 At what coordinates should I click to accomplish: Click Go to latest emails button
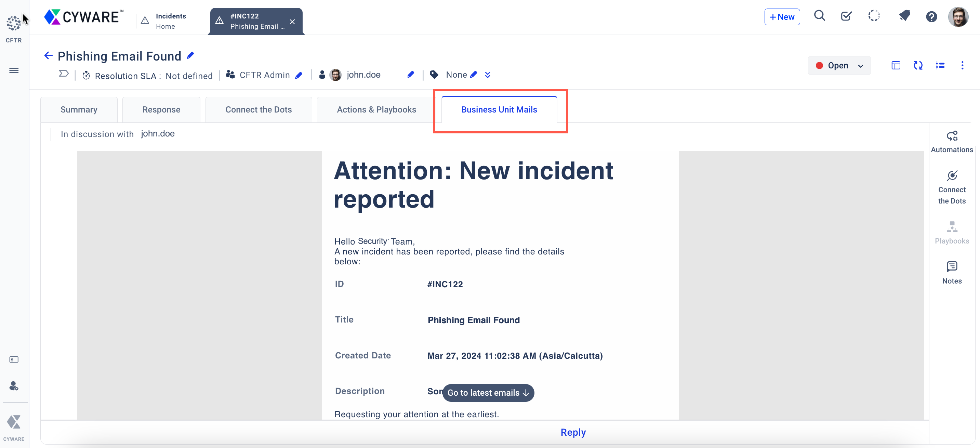[488, 393]
